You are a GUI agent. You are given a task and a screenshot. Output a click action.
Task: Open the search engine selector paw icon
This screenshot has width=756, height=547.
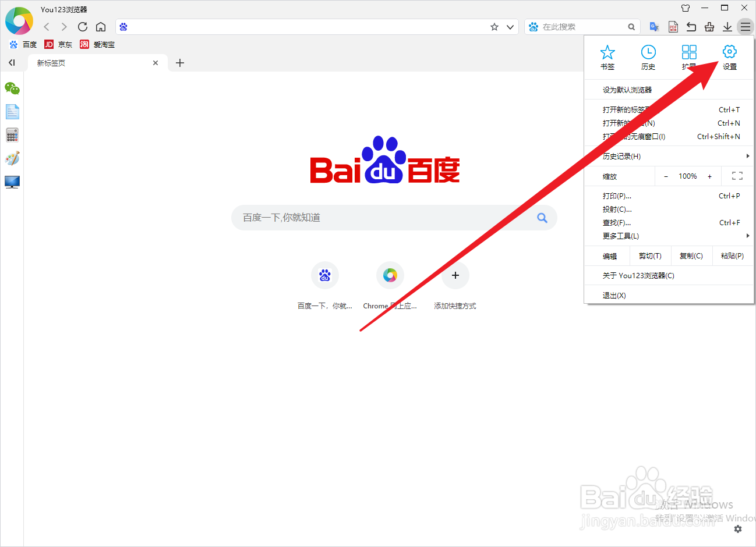pos(534,27)
